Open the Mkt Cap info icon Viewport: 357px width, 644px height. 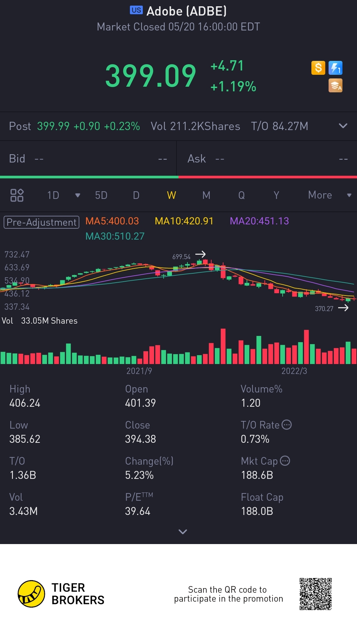[x=285, y=461]
